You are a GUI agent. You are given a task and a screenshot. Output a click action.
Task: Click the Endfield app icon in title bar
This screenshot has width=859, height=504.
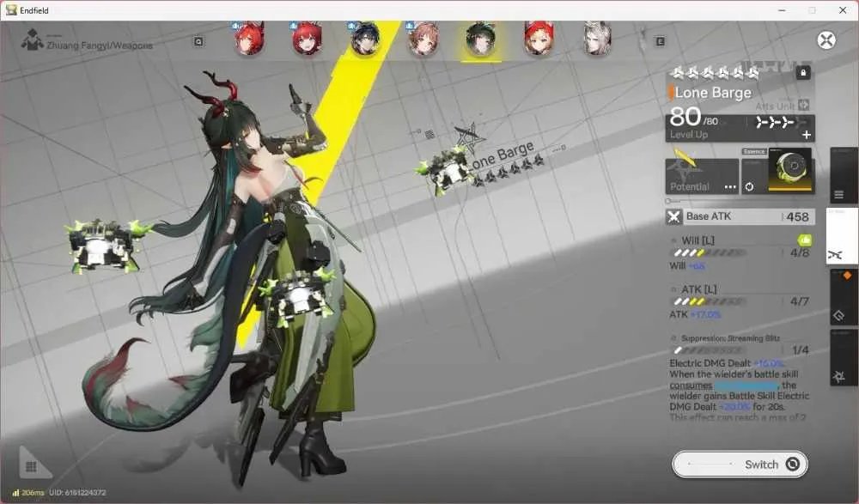coord(11,9)
